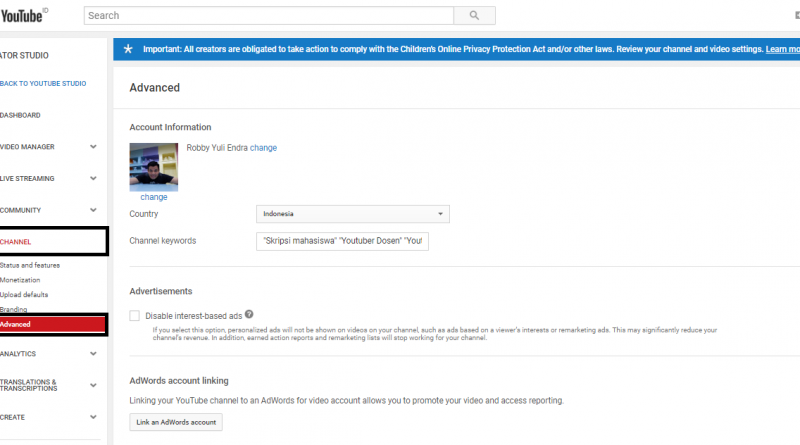Open Status and features

click(30, 265)
